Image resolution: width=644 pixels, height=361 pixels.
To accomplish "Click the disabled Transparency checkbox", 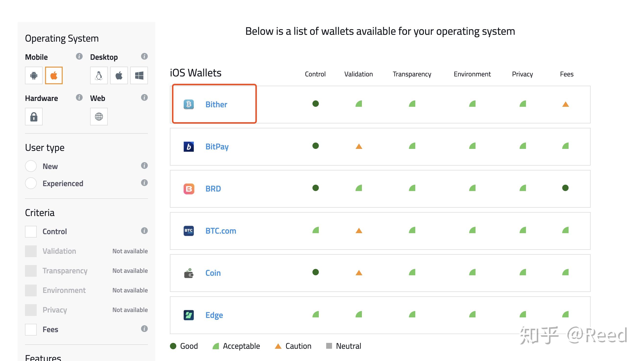I will click(x=31, y=271).
